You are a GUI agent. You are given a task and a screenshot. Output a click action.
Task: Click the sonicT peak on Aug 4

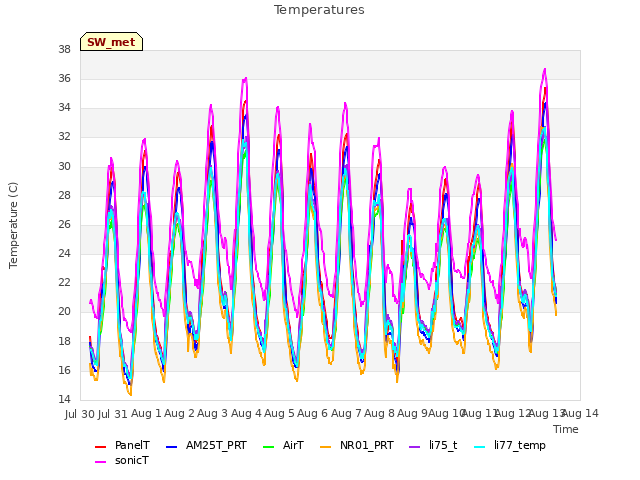tap(245, 78)
